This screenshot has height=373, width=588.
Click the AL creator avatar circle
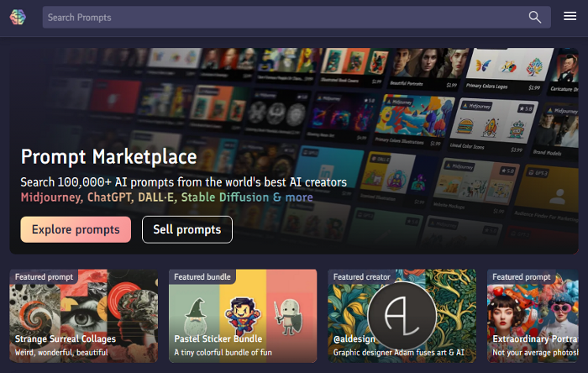pos(402,316)
